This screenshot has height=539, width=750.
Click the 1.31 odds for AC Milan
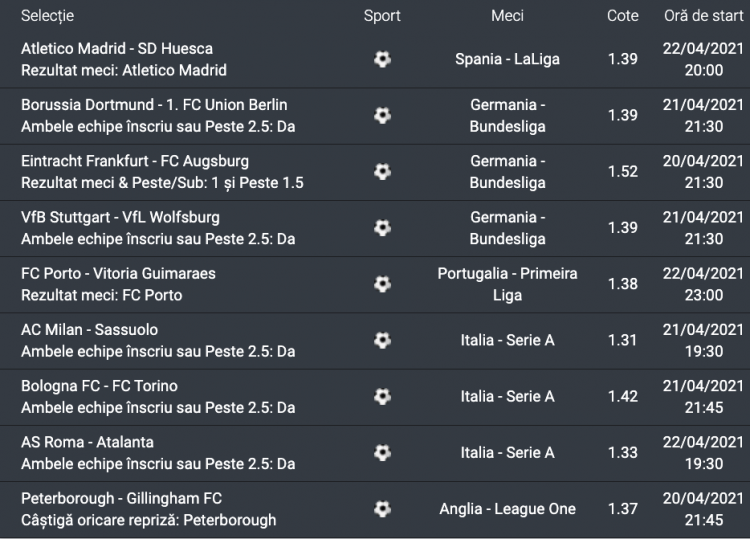(x=622, y=340)
